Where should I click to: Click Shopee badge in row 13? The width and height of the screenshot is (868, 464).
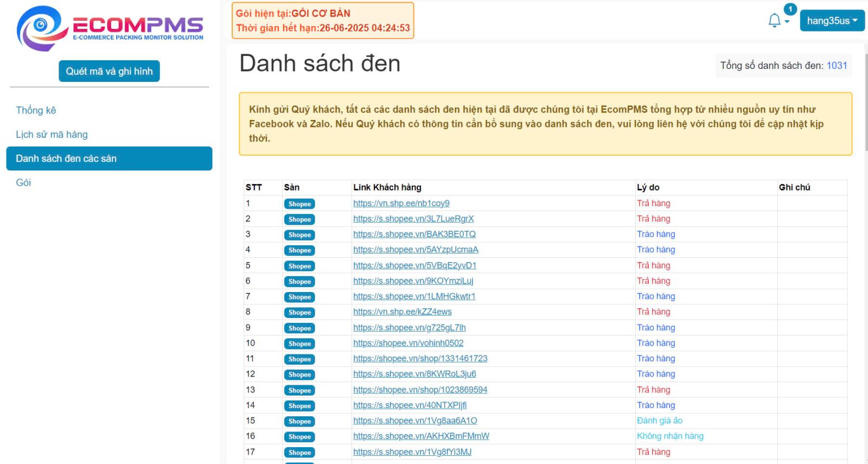pos(299,390)
